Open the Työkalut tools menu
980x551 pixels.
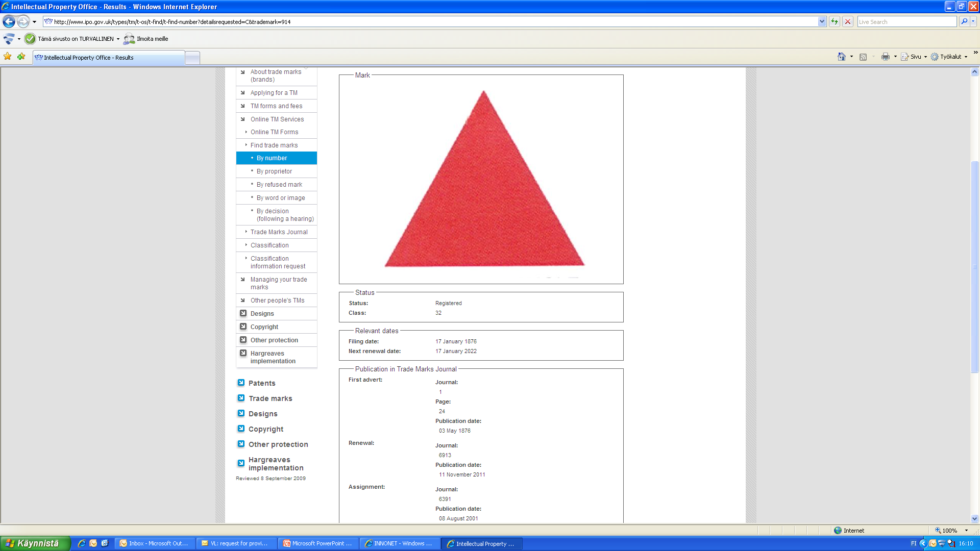(x=949, y=57)
